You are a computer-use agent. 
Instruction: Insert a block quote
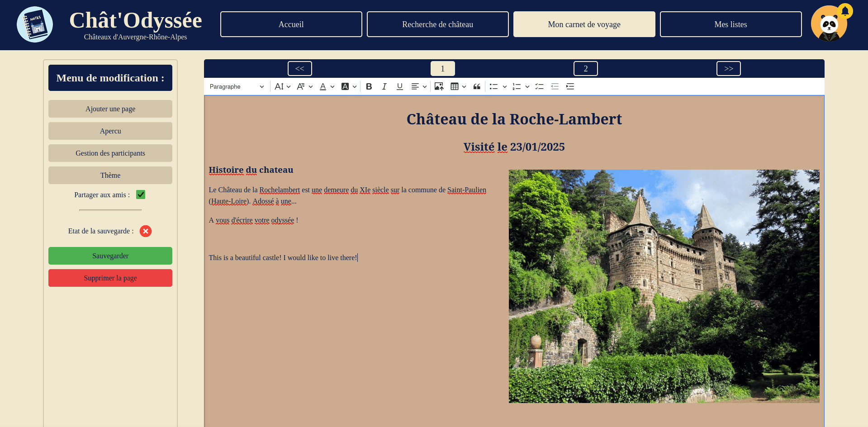point(477,86)
